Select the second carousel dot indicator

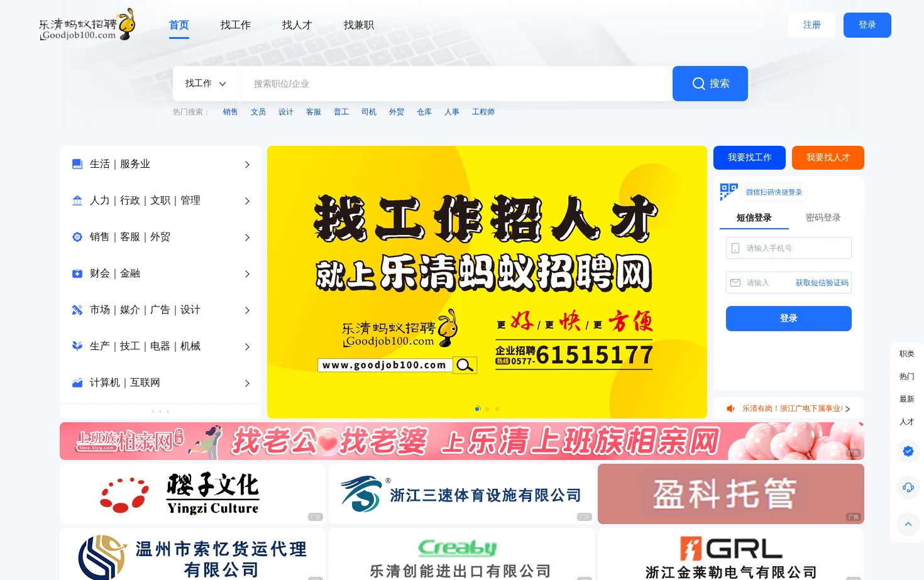click(x=487, y=409)
